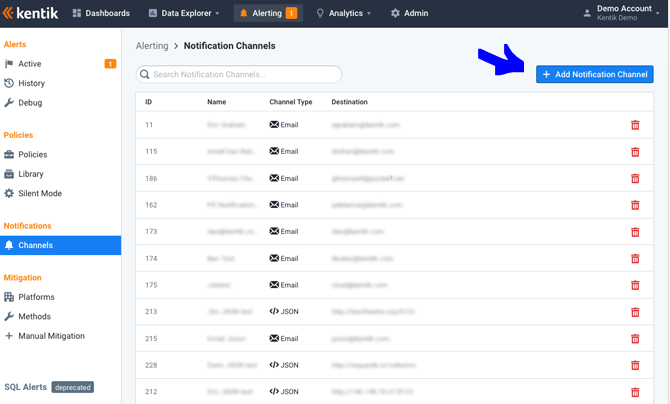Viewport: 670px width, 404px height.
Task: Click trash icon for channel ID 228
Action: pyautogui.click(x=635, y=365)
